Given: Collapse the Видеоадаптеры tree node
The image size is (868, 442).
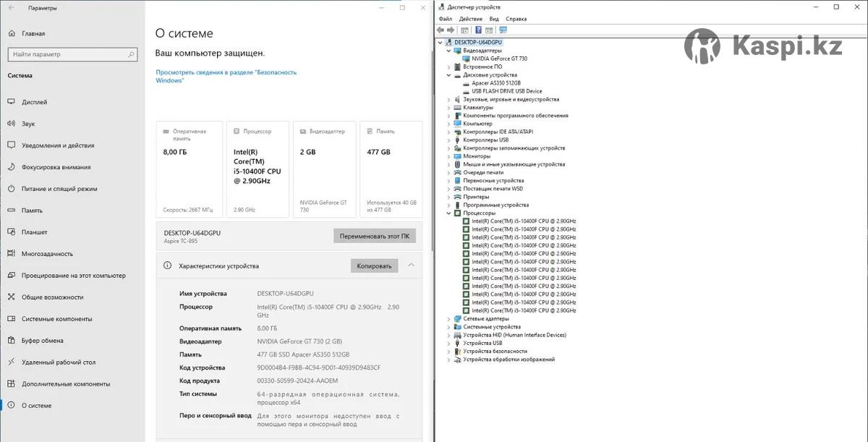Looking at the screenshot, I should point(449,51).
